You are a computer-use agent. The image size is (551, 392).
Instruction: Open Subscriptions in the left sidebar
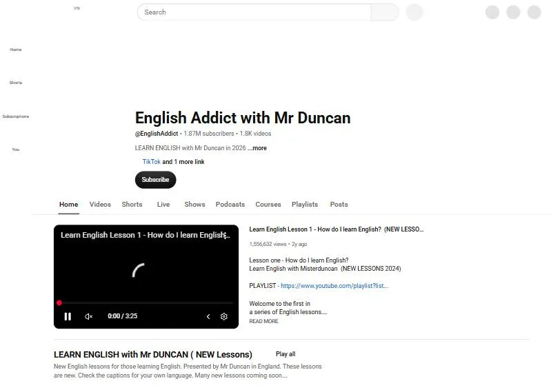tap(15, 116)
